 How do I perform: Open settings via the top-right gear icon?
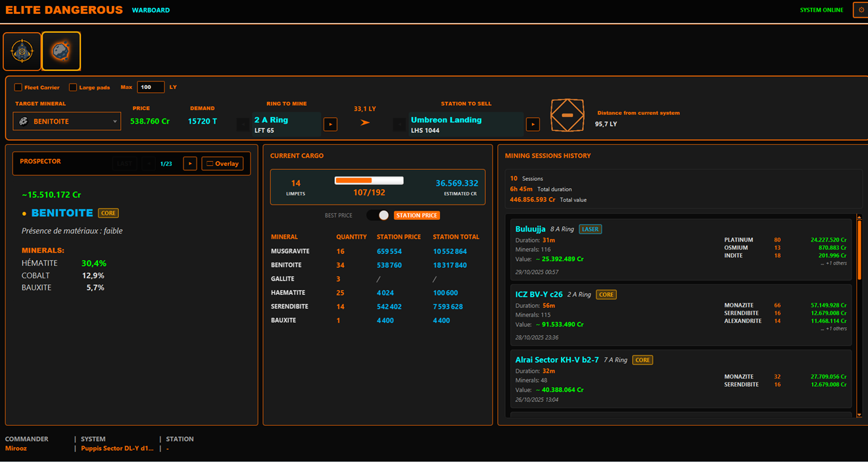861,10
